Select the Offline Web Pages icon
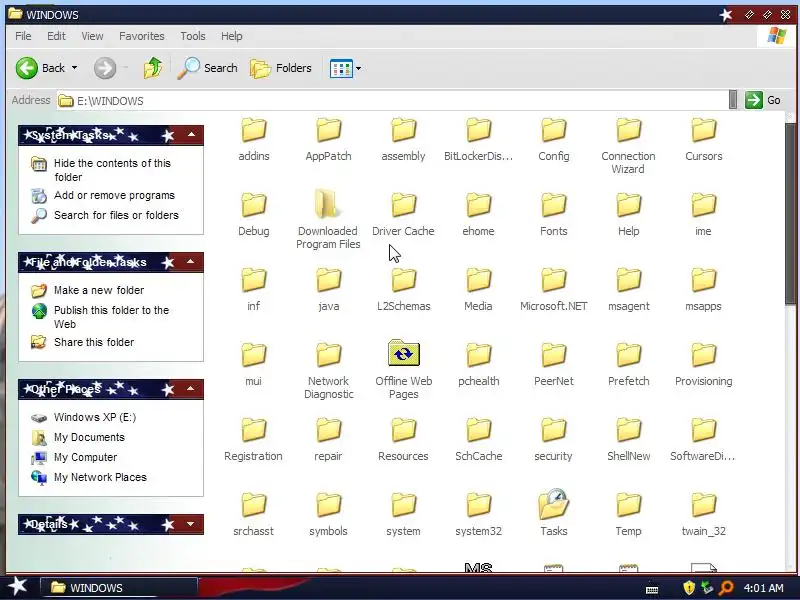Image resolution: width=800 pixels, height=600 pixels. pos(404,353)
